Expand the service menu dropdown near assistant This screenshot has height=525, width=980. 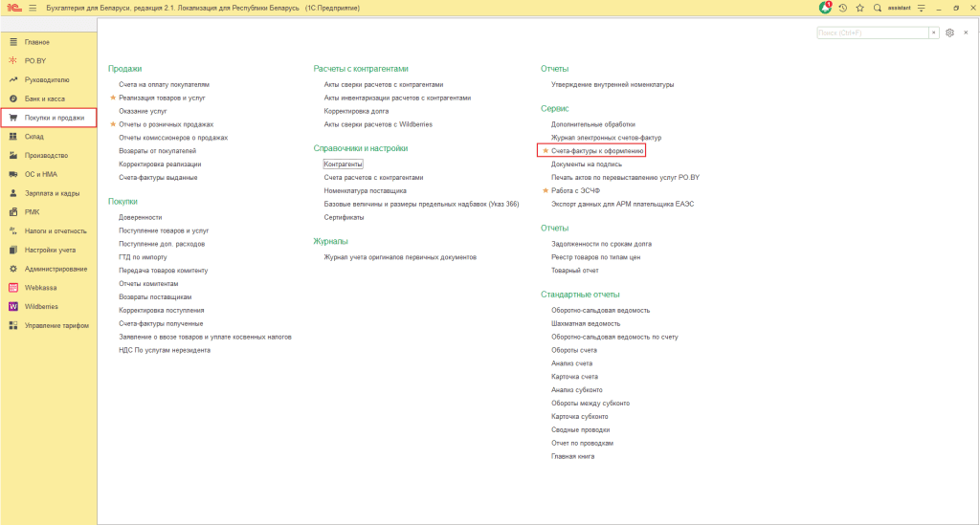(x=921, y=8)
